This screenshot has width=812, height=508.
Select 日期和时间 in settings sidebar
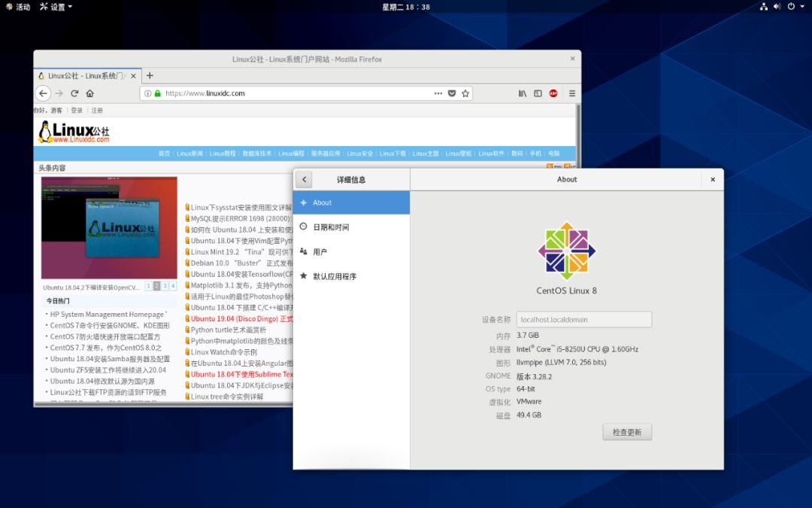coord(351,227)
